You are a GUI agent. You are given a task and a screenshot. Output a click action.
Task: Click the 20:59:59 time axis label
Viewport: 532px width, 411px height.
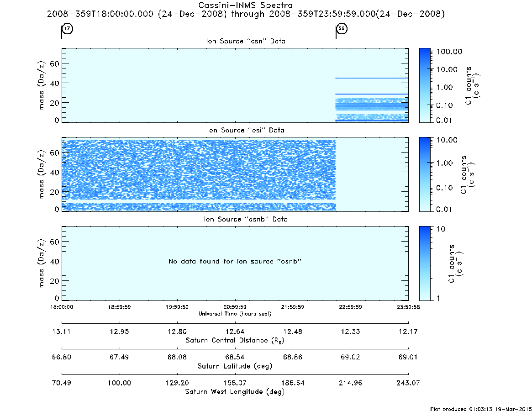pos(235,307)
